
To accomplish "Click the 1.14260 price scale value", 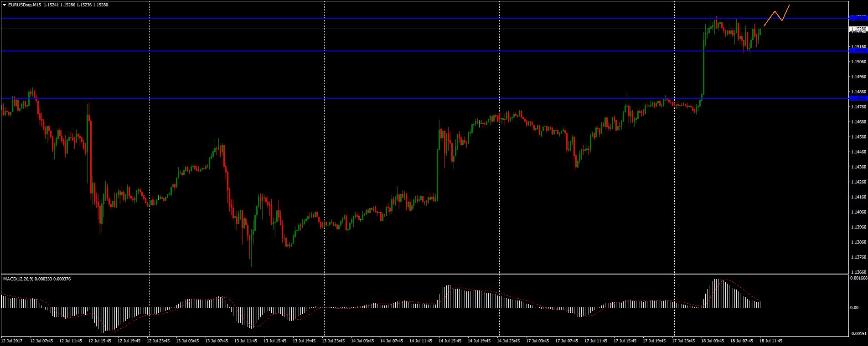I will pos(858,182).
